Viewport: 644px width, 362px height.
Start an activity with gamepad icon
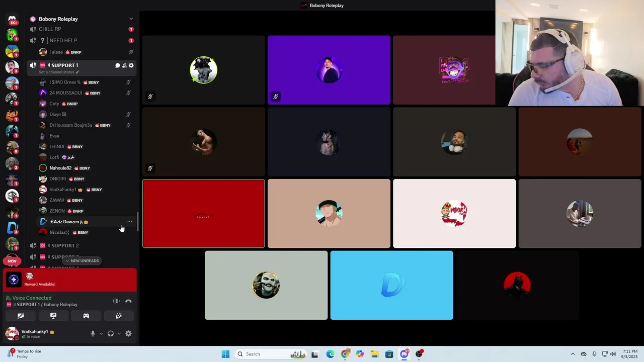point(86,316)
